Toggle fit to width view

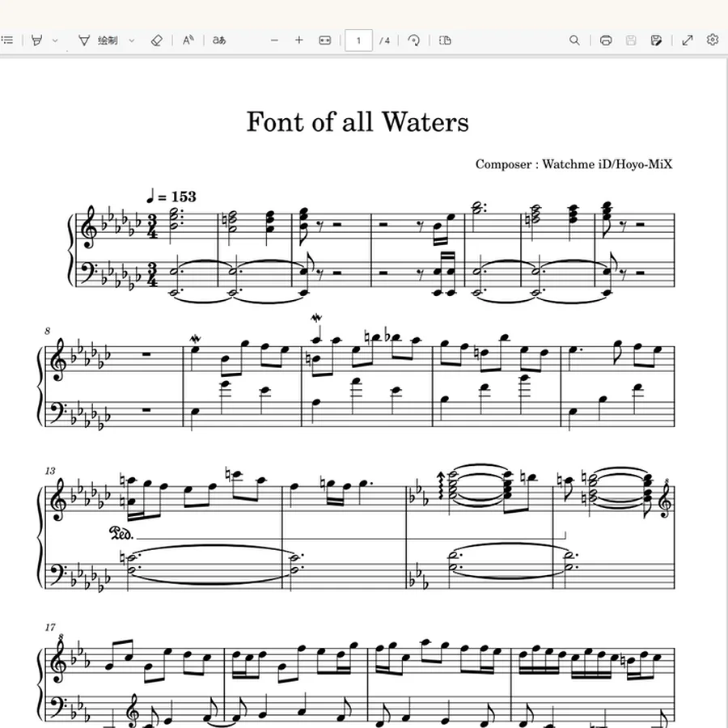325,40
